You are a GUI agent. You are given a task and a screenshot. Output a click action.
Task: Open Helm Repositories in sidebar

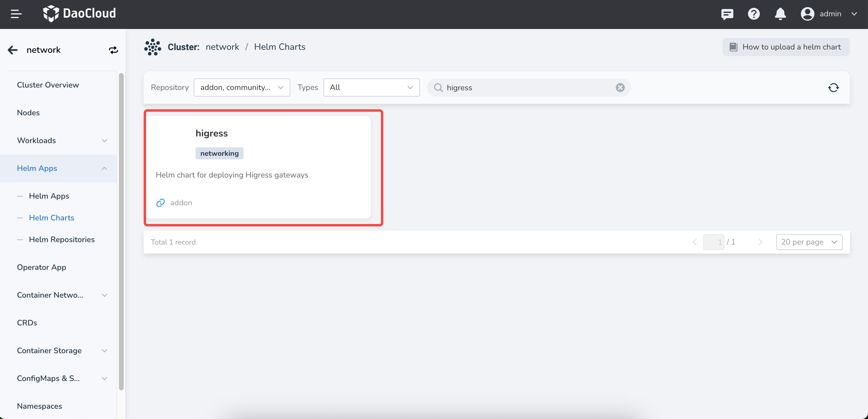pos(62,239)
